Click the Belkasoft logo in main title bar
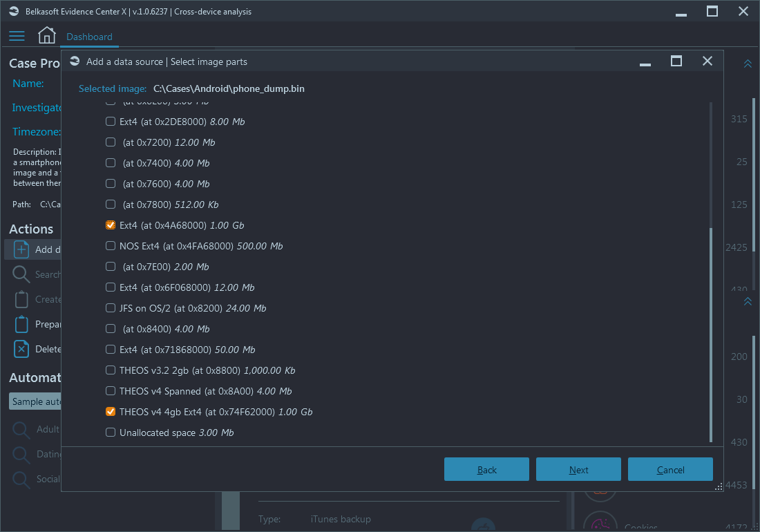This screenshot has width=760, height=532. pos(14,11)
